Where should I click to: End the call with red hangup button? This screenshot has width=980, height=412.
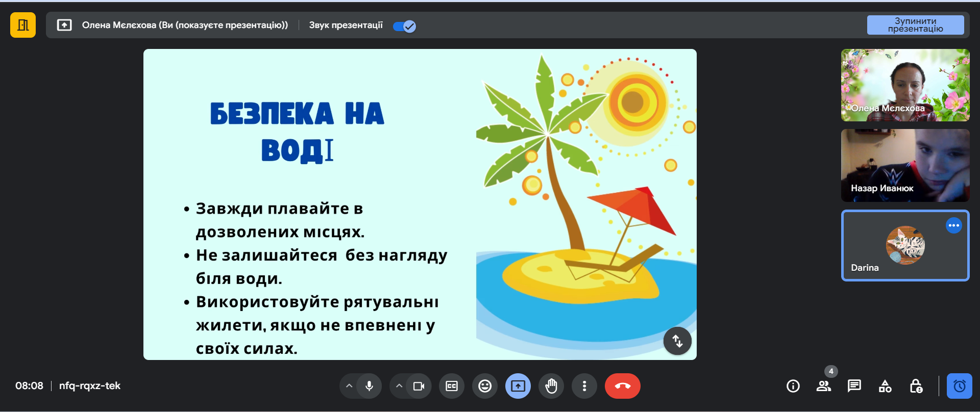(x=622, y=386)
